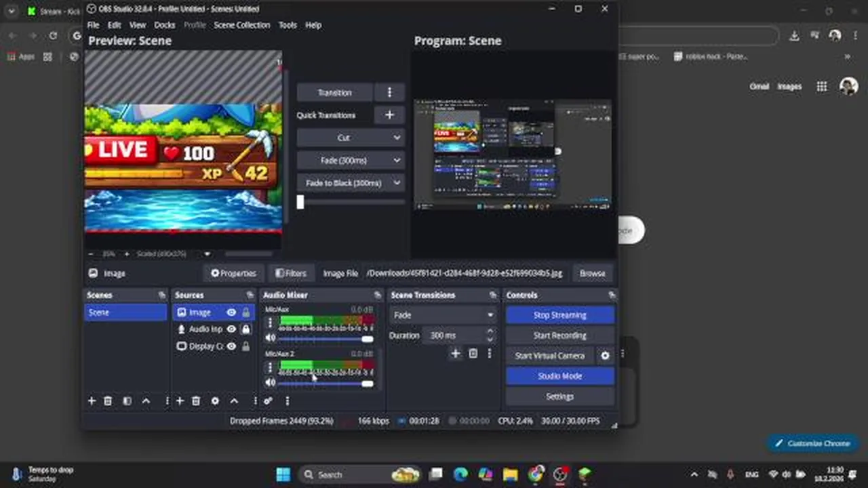Image resolution: width=868 pixels, height=488 pixels.
Task: Open Audio Mixer toolbar options menu
Action: (x=288, y=401)
